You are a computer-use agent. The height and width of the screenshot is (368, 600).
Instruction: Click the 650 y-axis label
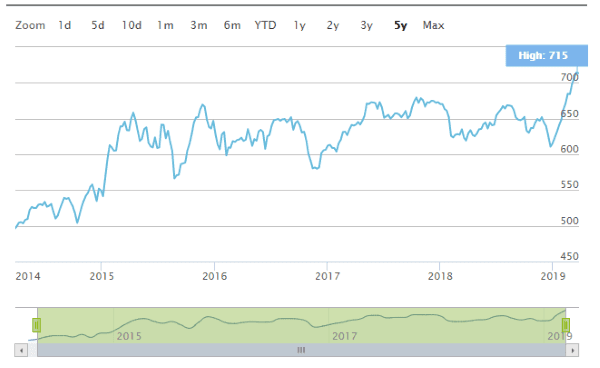click(569, 114)
